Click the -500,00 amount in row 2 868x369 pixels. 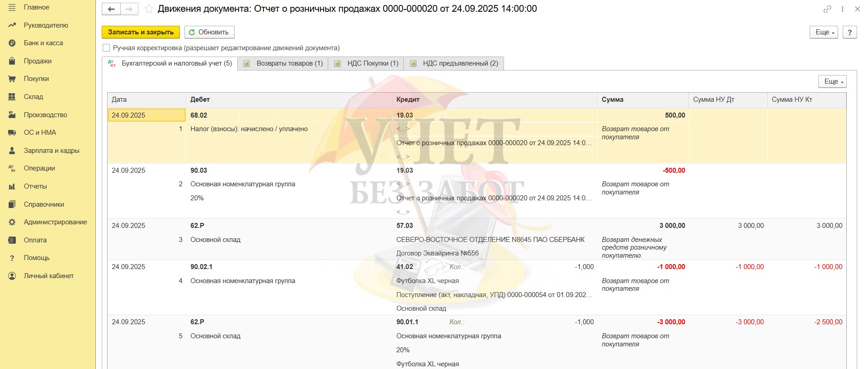click(x=674, y=170)
